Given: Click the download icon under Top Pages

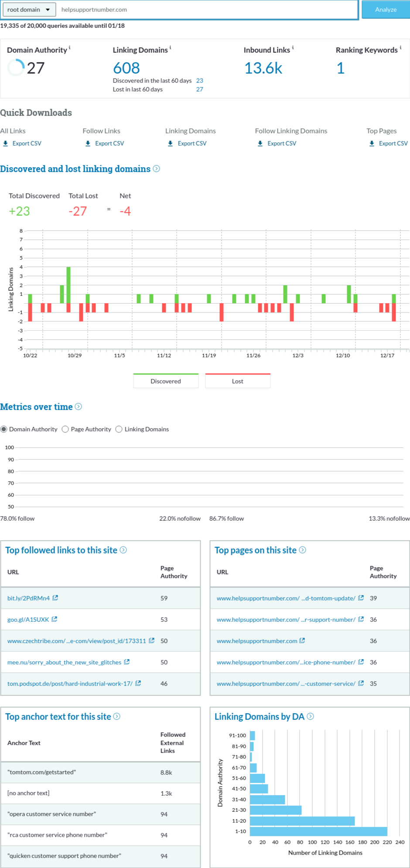Looking at the screenshot, I should 372,143.
